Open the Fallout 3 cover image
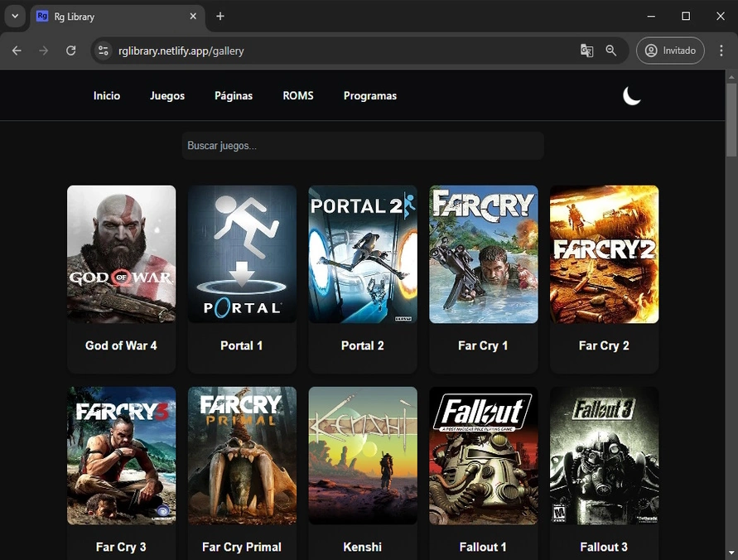Screen dimensions: 738x560 pos(605,456)
